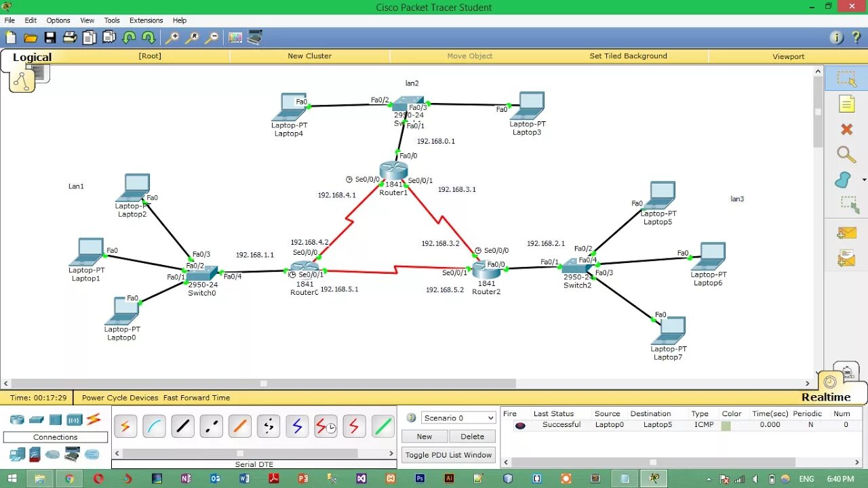Open the drawing palette icon

click(x=235, y=38)
